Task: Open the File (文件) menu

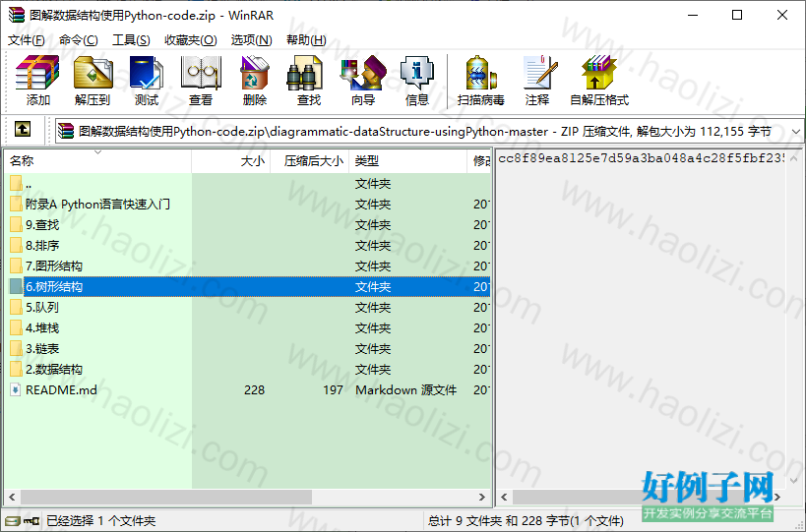Action: point(27,40)
